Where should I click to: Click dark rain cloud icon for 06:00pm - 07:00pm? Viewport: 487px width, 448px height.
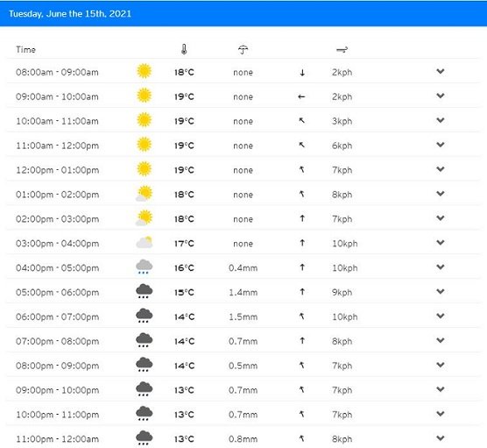pyautogui.click(x=145, y=316)
